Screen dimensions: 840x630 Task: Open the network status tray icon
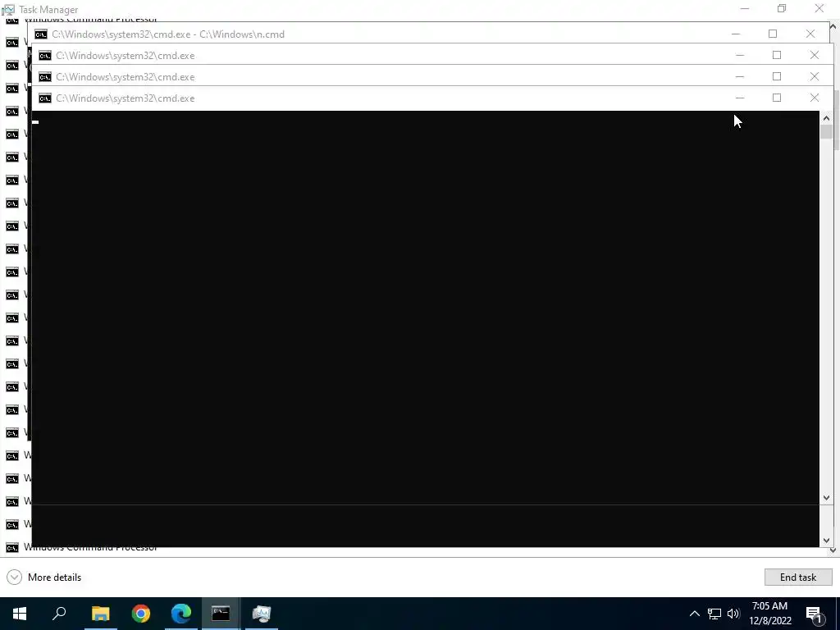click(714, 614)
